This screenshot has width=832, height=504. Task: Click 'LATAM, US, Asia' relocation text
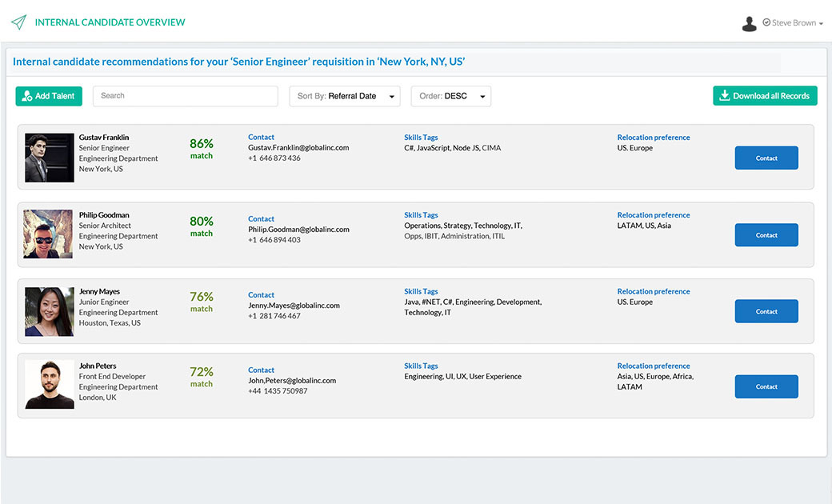point(644,226)
